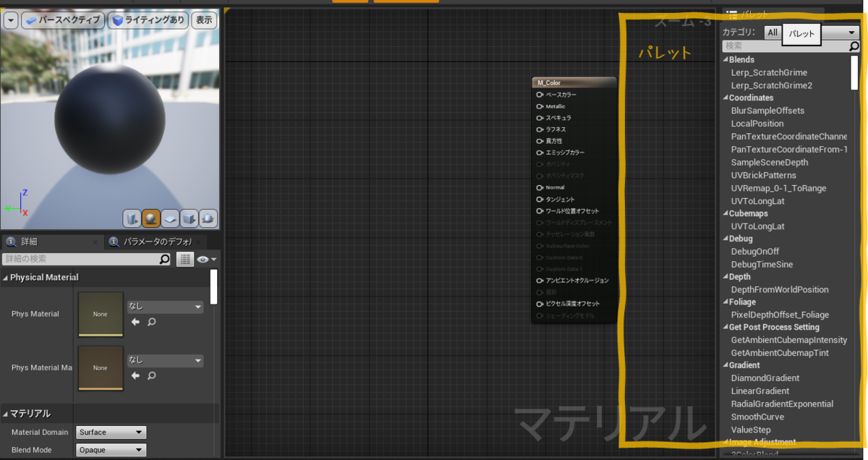868x460 pixels.
Task: Open the Blend Mode dropdown showing Opaque
Action: coord(110,450)
